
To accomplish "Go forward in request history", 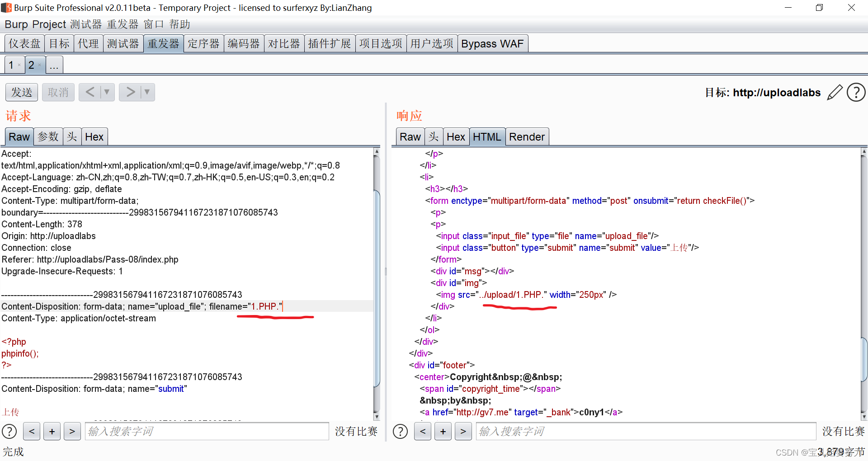I will 130,92.
